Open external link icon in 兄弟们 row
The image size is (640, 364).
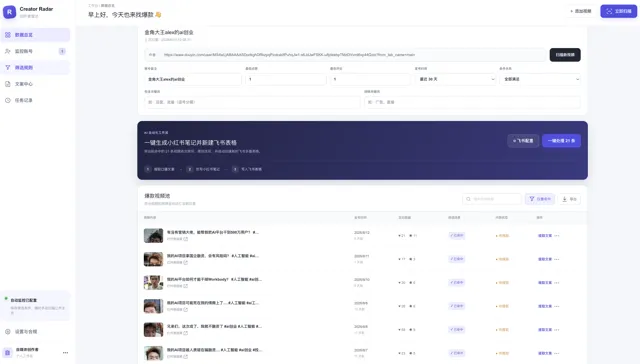coord(186,333)
